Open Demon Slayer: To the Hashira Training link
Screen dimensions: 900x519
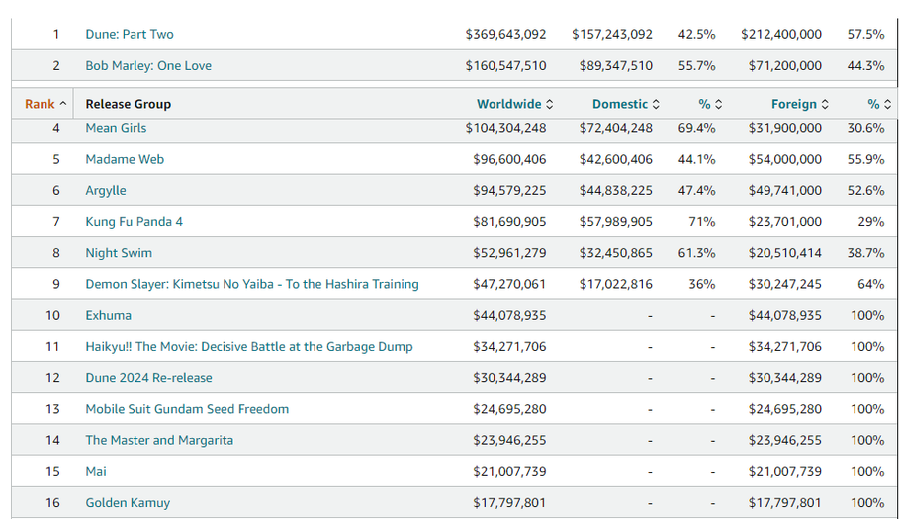pos(251,284)
